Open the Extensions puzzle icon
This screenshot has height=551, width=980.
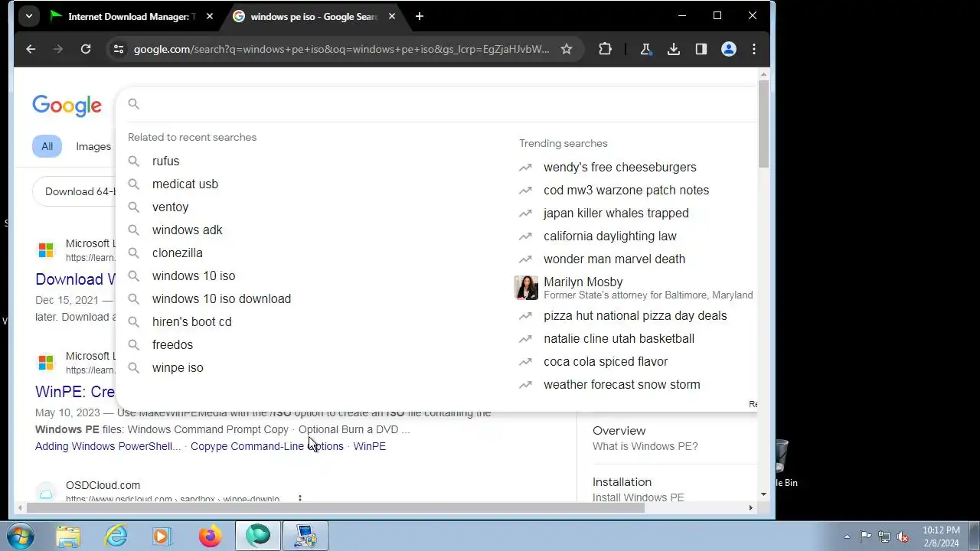click(x=605, y=49)
